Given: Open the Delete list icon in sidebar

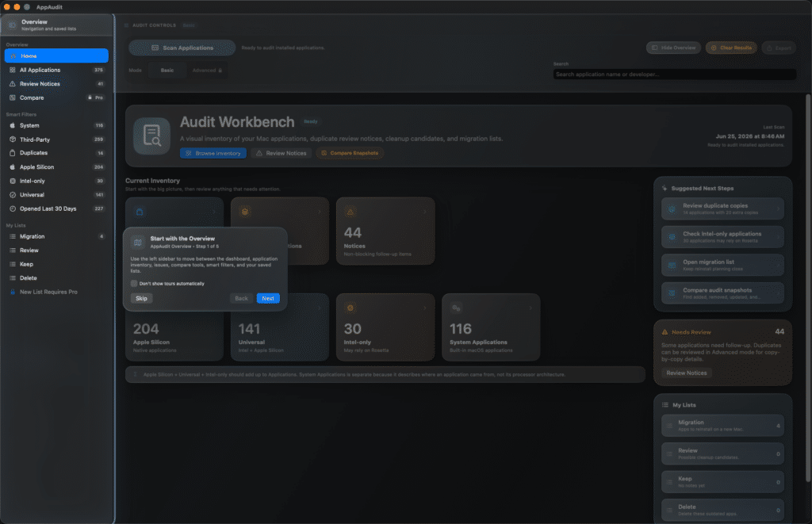Looking at the screenshot, I should click(x=13, y=278).
